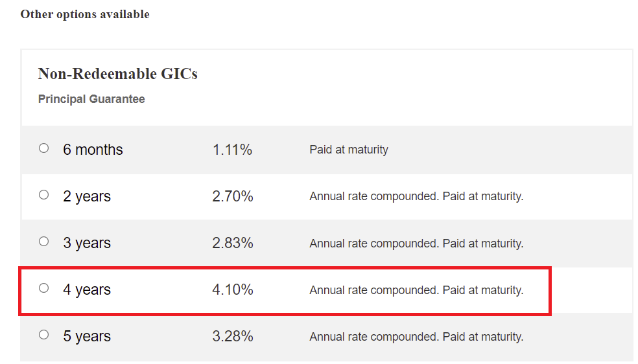Viewport: 638px width, 364px height.
Task: Click the 3 years term label
Action: pyautogui.click(x=87, y=243)
